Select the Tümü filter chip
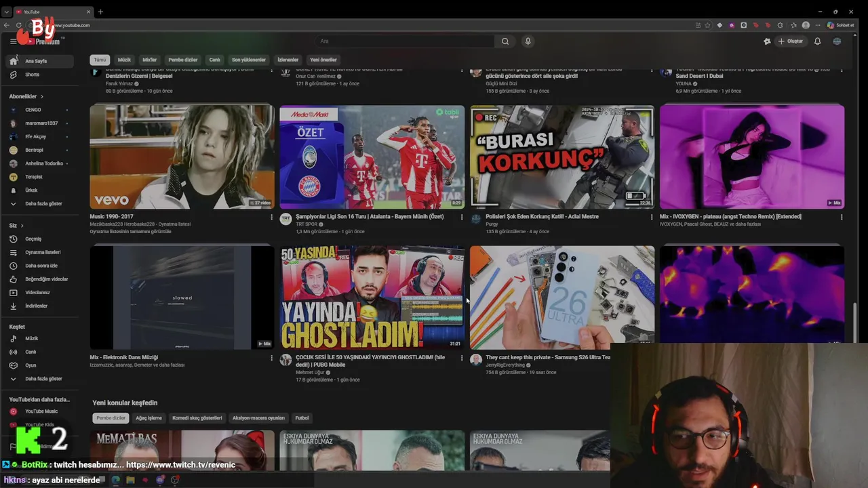The height and width of the screenshot is (488, 868). click(x=100, y=60)
